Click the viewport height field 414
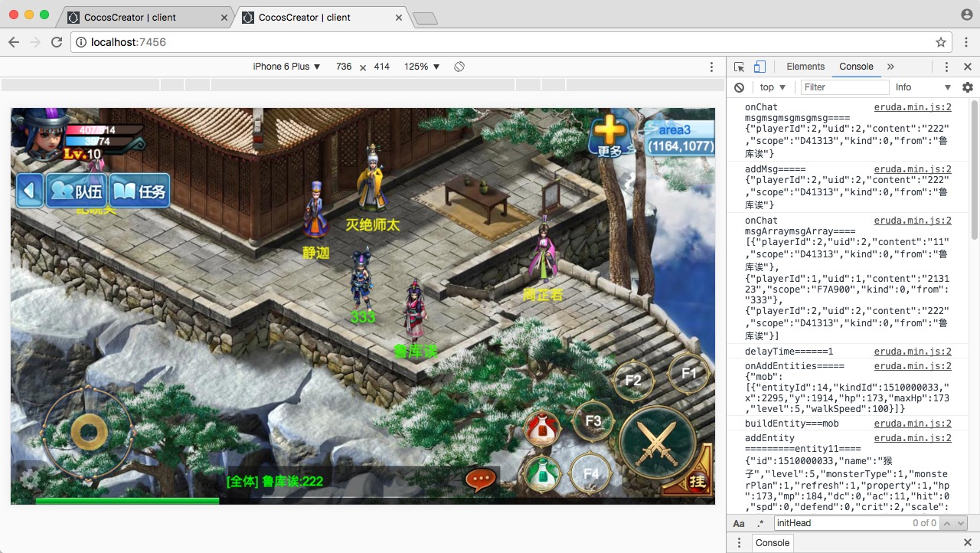This screenshot has width=980, height=553. (381, 67)
